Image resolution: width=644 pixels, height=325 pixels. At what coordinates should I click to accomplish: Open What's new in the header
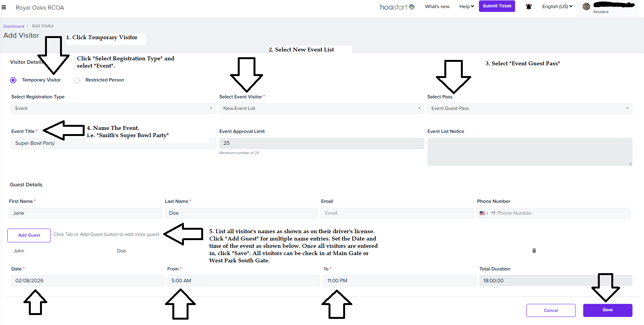(x=437, y=7)
